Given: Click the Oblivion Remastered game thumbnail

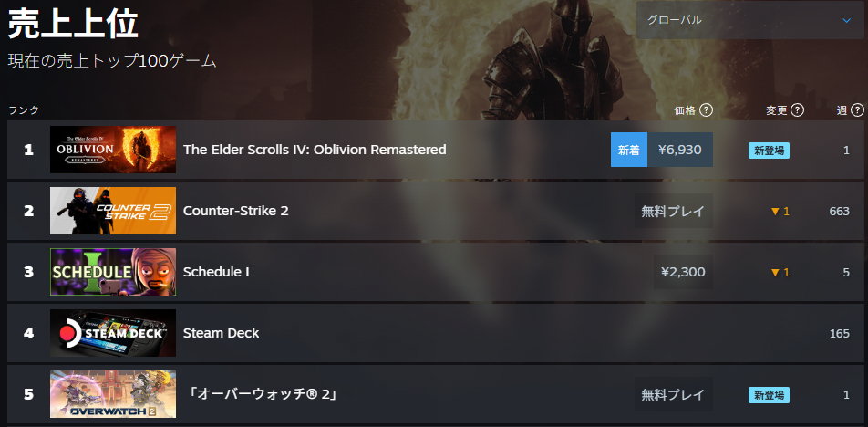Looking at the screenshot, I should [x=113, y=150].
